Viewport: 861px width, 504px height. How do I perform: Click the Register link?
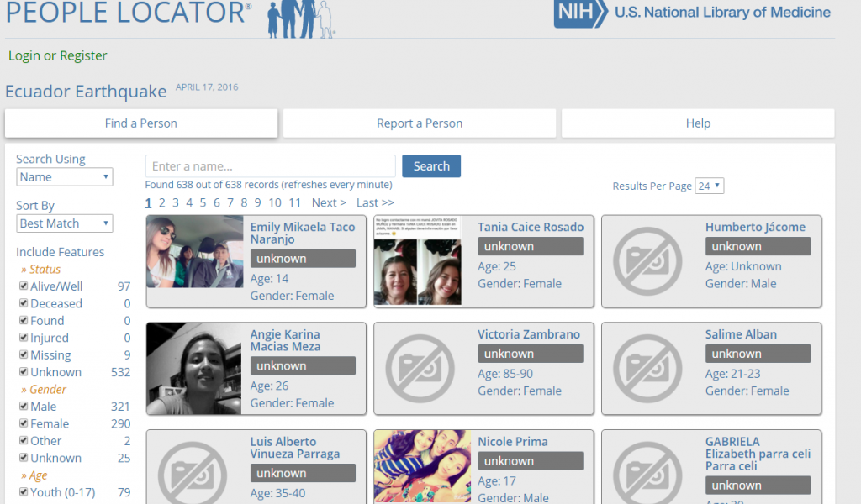coord(83,55)
